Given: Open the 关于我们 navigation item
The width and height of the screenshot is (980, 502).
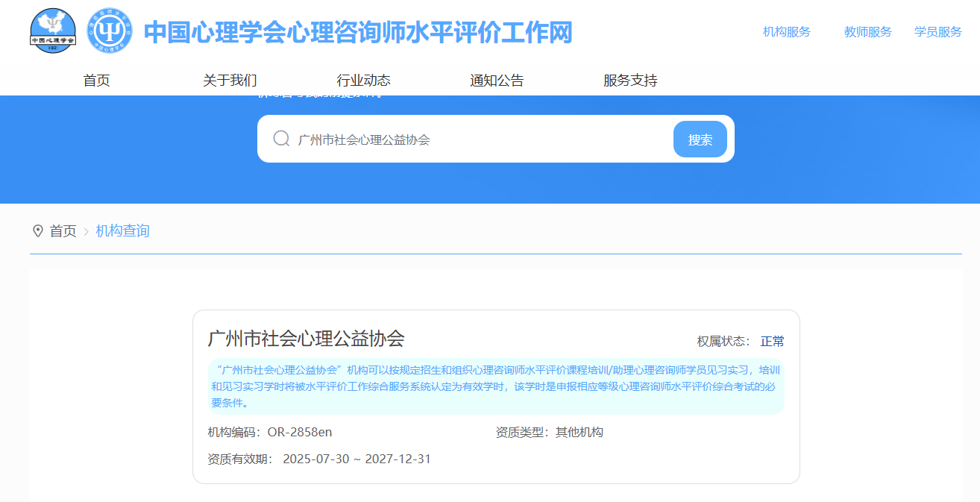Looking at the screenshot, I should click(x=230, y=81).
